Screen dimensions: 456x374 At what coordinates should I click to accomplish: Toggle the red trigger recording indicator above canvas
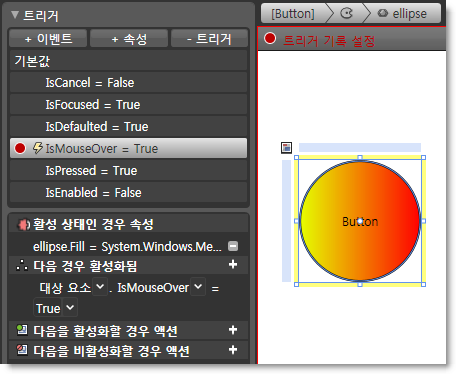[x=270, y=38]
